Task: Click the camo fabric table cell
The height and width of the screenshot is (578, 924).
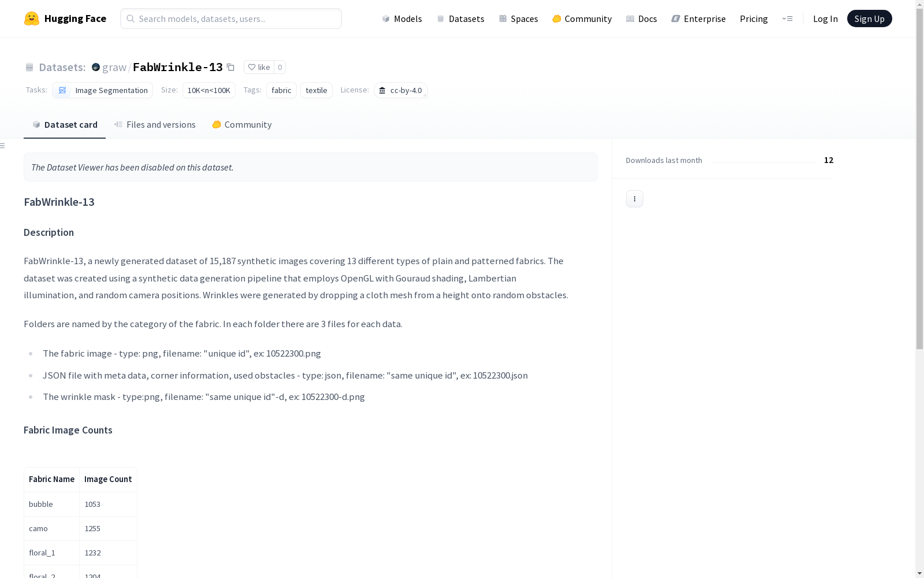Action: point(51,528)
